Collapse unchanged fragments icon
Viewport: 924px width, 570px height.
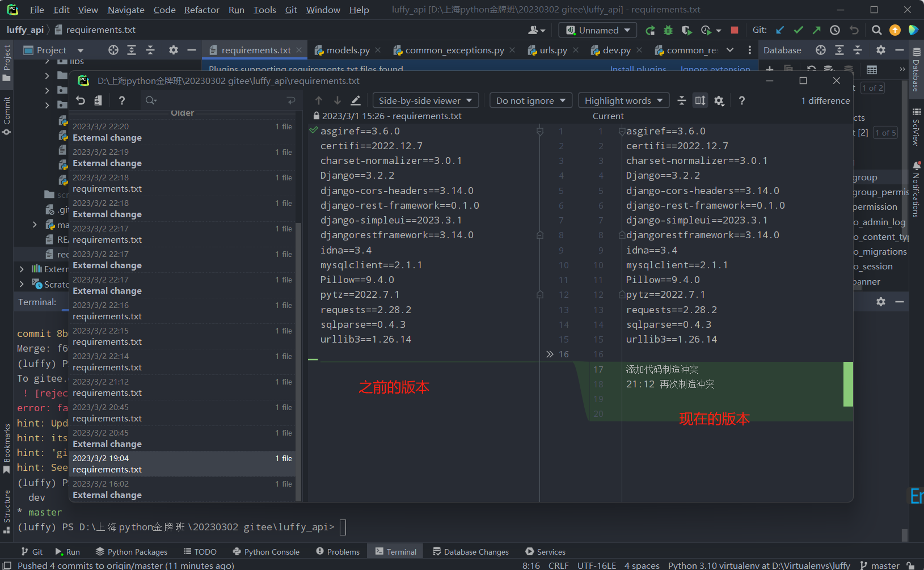coord(682,100)
